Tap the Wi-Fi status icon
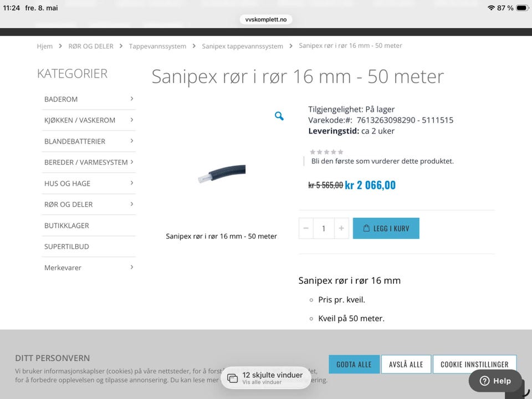532x399 pixels. (x=490, y=8)
